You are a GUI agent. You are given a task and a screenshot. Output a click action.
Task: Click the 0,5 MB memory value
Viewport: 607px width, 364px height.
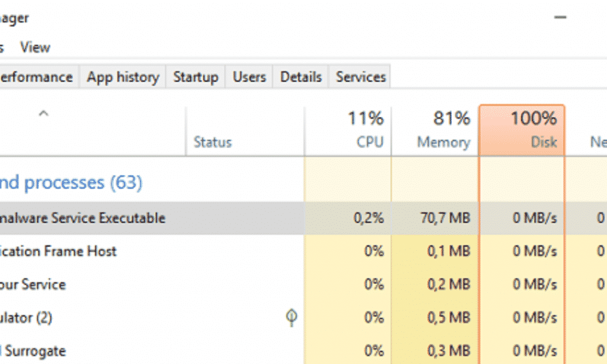[x=435, y=318]
